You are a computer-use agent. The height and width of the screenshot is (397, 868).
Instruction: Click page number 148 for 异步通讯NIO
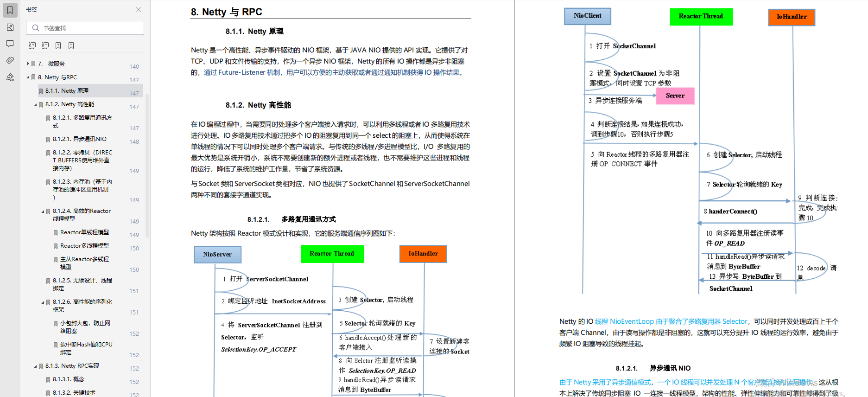134,142
